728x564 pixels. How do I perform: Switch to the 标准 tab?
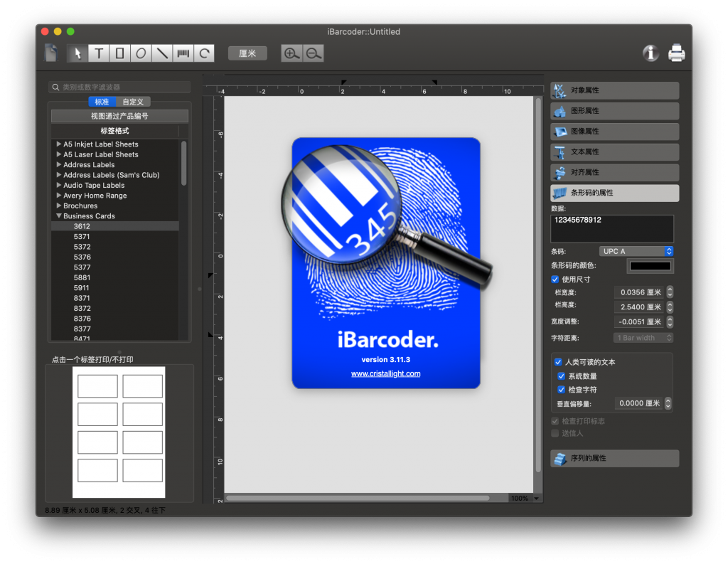(102, 102)
